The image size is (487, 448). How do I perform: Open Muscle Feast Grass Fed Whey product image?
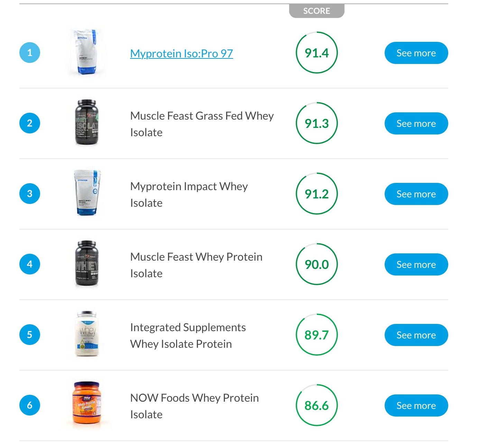(x=86, y=122)
